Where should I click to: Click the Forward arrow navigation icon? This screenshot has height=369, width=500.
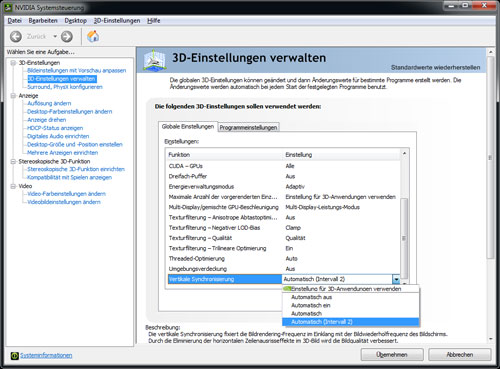coord(67,36)
